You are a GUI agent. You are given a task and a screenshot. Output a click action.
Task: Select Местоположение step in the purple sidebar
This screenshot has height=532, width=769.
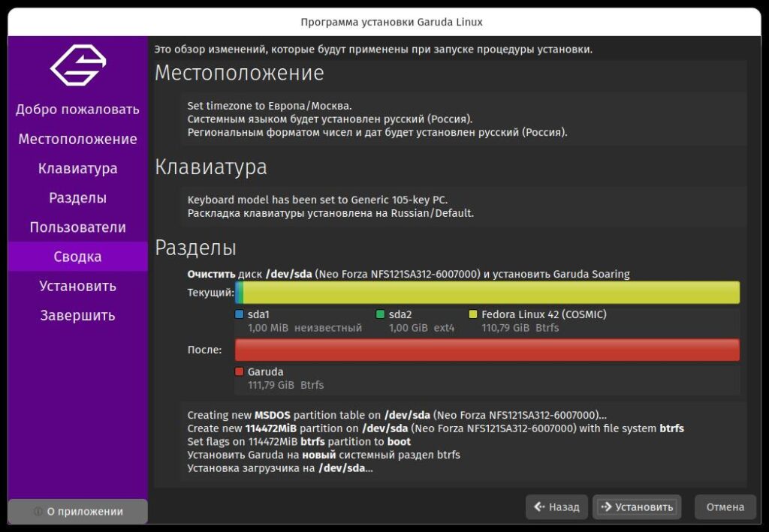coord(77,139)
